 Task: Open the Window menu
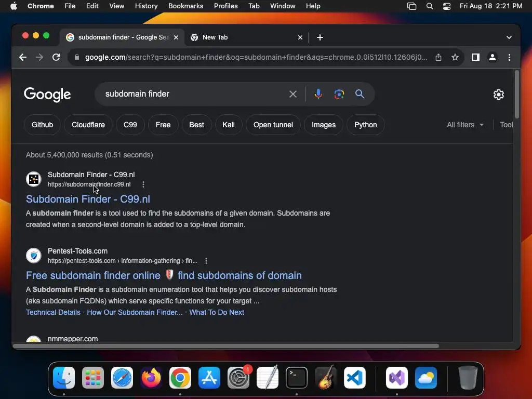click(283, 6)
